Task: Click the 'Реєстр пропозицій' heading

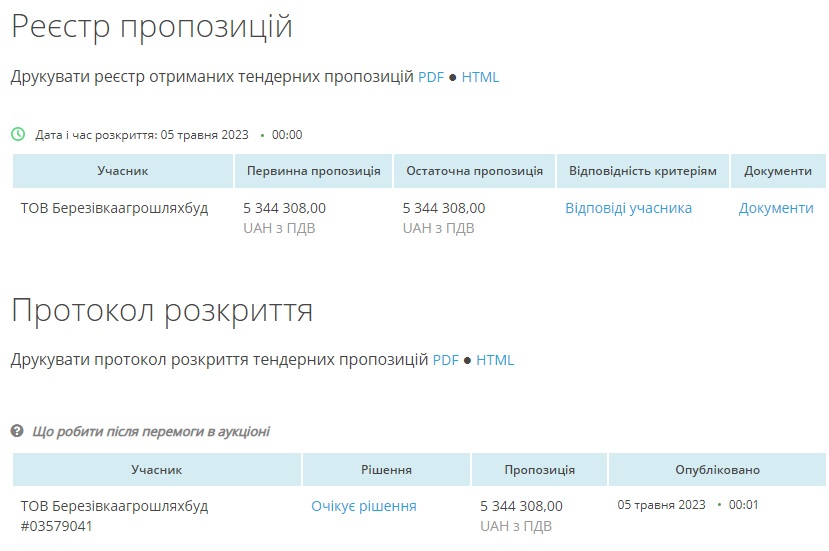Action: pos(152,27)
